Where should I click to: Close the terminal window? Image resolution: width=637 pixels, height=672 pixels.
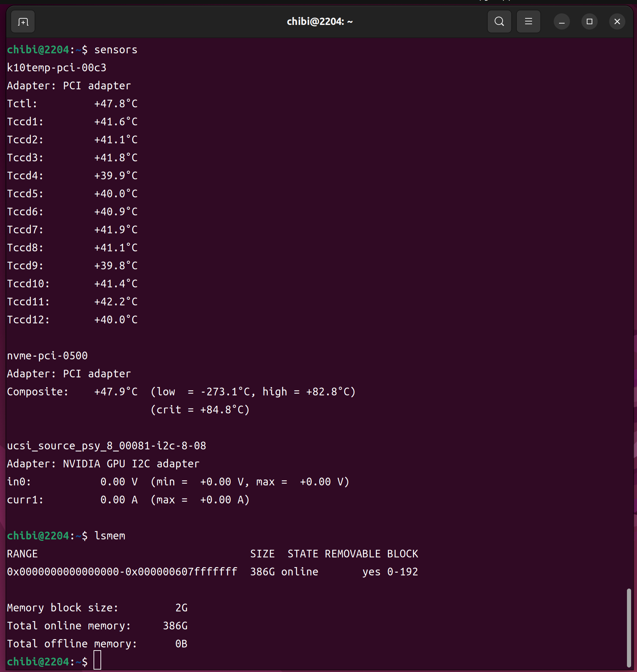coord(617,22)
